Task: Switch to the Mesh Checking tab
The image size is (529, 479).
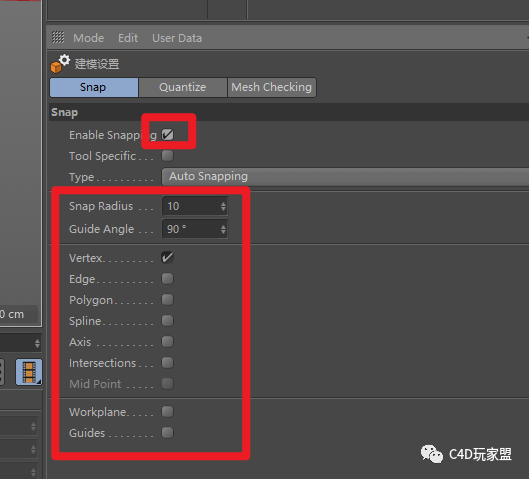Action: pos(272,87)
